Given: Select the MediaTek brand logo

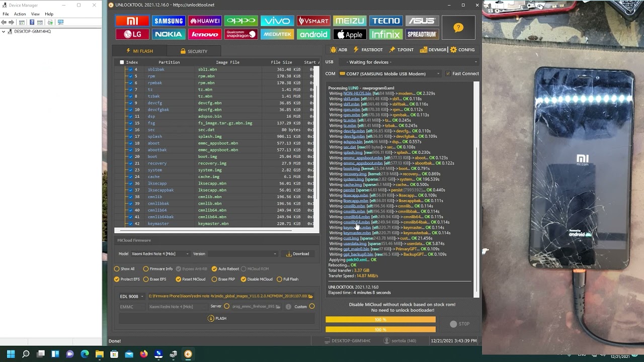Looking at the screenshot, I should [x=277, y=34].
